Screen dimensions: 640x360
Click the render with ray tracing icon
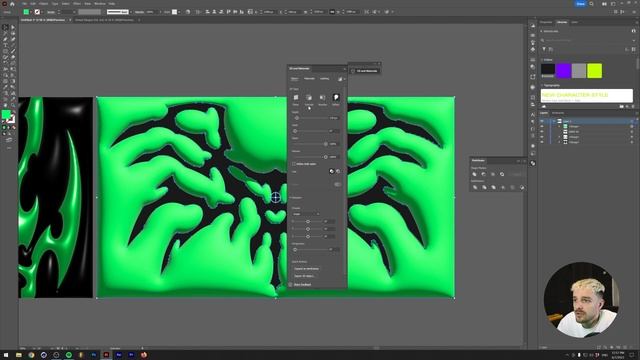(x=340, y=79)
